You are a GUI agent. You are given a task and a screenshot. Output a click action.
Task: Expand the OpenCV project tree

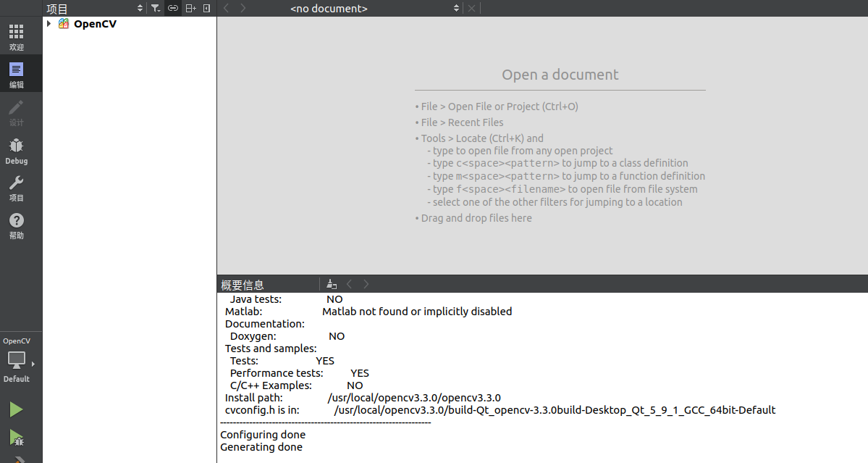pyautogui.click(x=49, y=23)
